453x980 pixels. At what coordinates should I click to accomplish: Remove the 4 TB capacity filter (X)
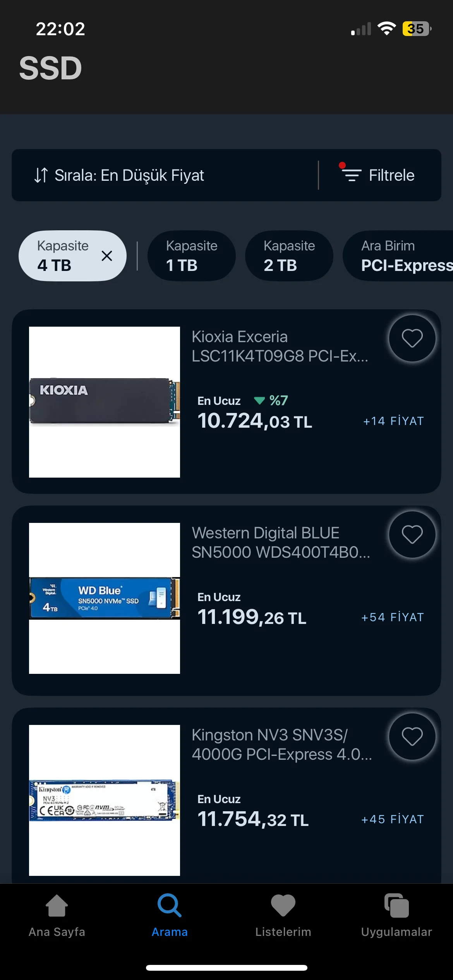tap(106, 256)
